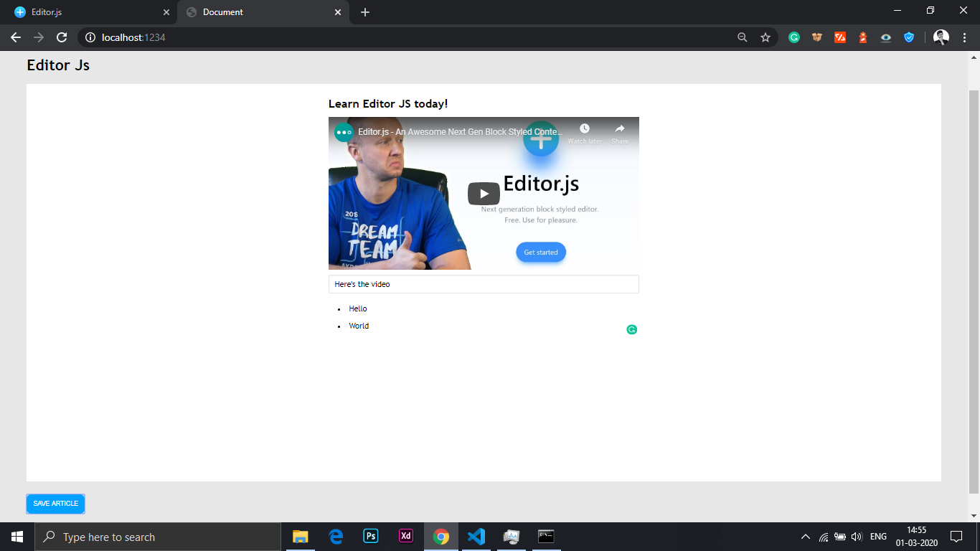This screenshot has height=551, width=980.
Task: Open the Windows notification center
Action: [956, 536]
